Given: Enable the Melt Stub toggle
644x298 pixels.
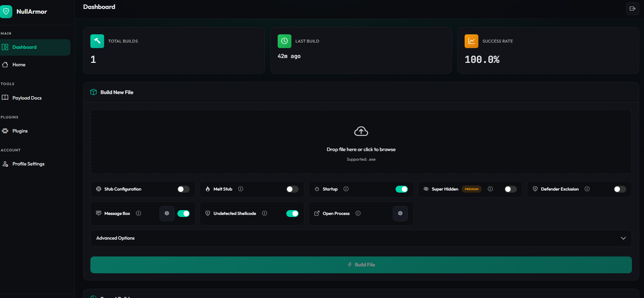Looking at the screenshot, I should (x=292, y=189).
